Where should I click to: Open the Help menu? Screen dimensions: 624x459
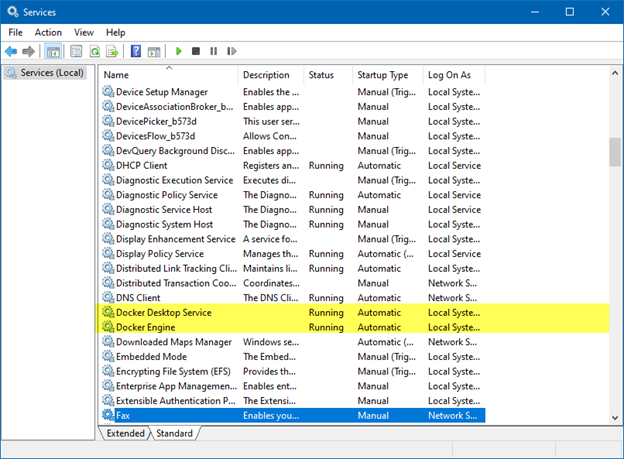tap(115, 32)
